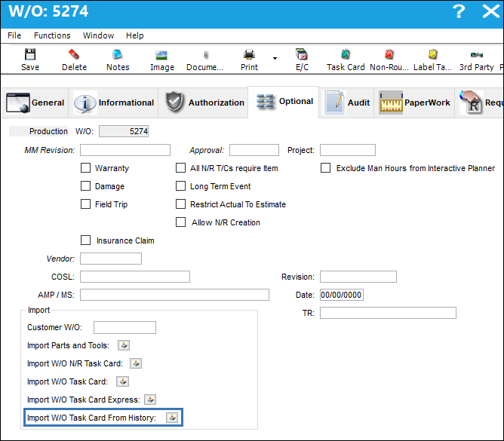Enable the Insurance Claim checkbox
The image size is (504, 441).
(85, 240)
